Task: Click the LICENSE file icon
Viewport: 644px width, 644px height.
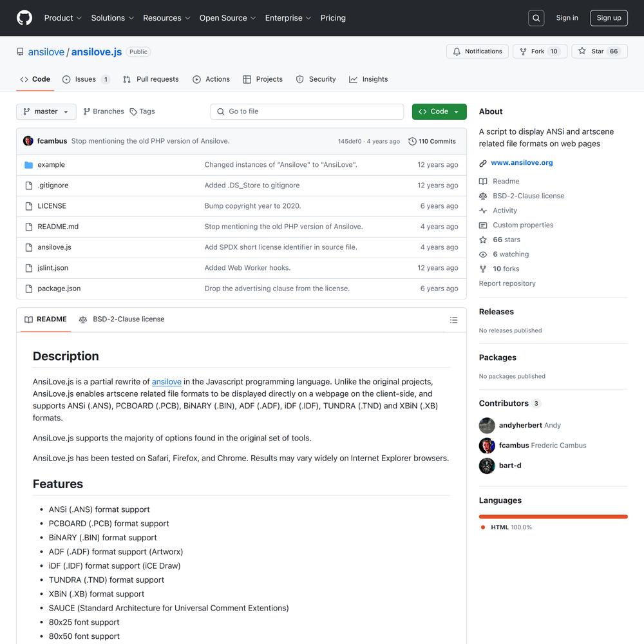Action: pos(29,206)
